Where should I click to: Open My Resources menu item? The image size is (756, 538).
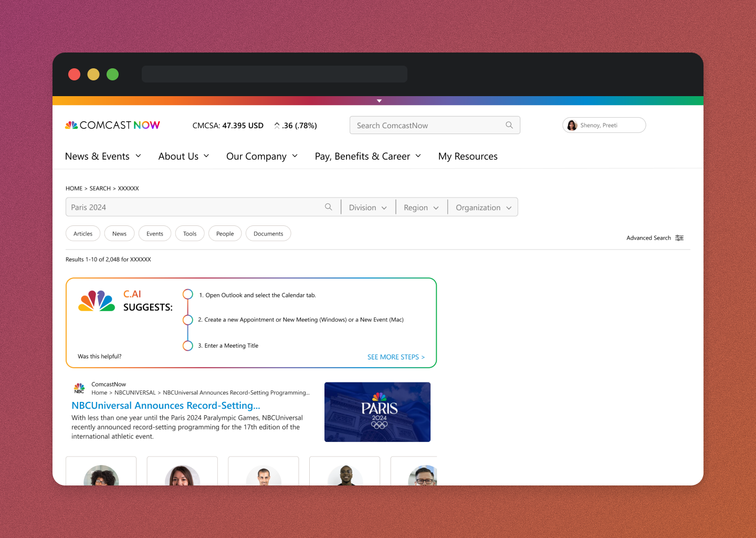468,156
